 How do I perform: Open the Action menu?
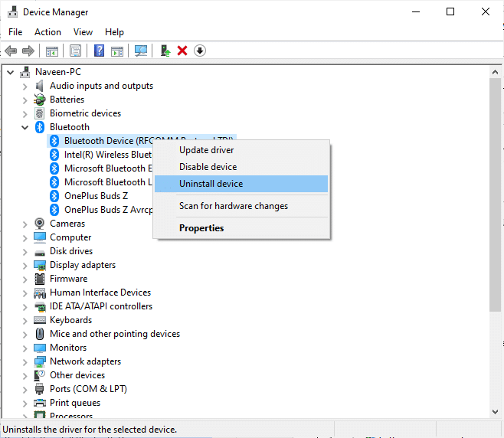pos(47,32)
